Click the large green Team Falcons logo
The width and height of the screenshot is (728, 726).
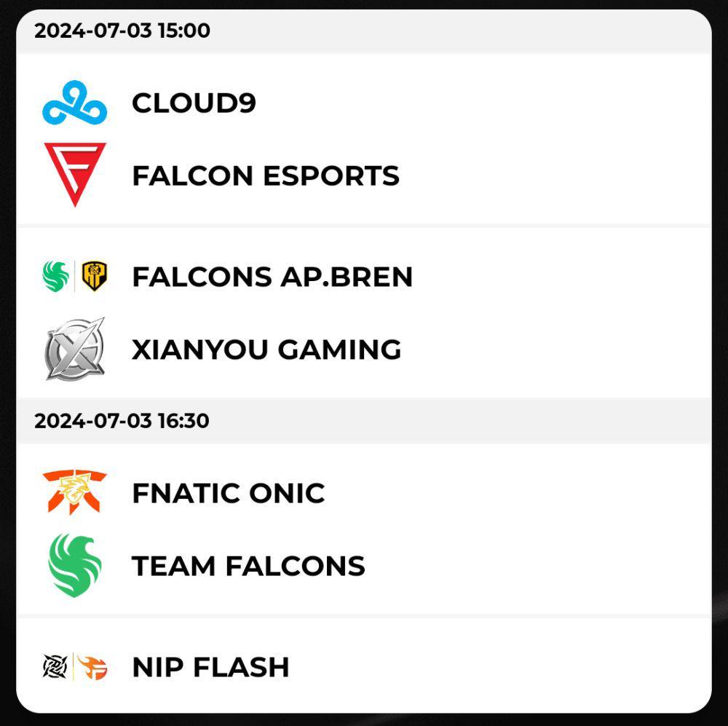click(75, 565)
